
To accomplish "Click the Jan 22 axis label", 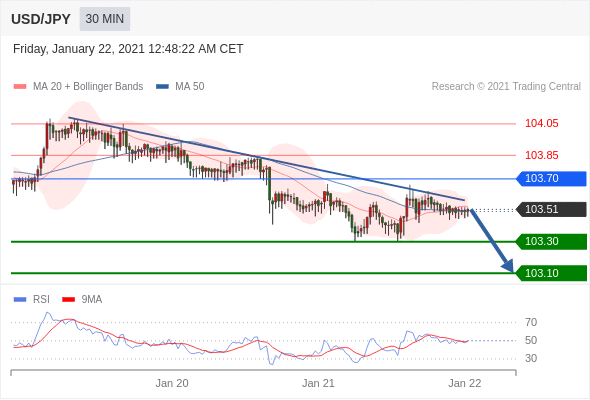I will click(465, 383).
